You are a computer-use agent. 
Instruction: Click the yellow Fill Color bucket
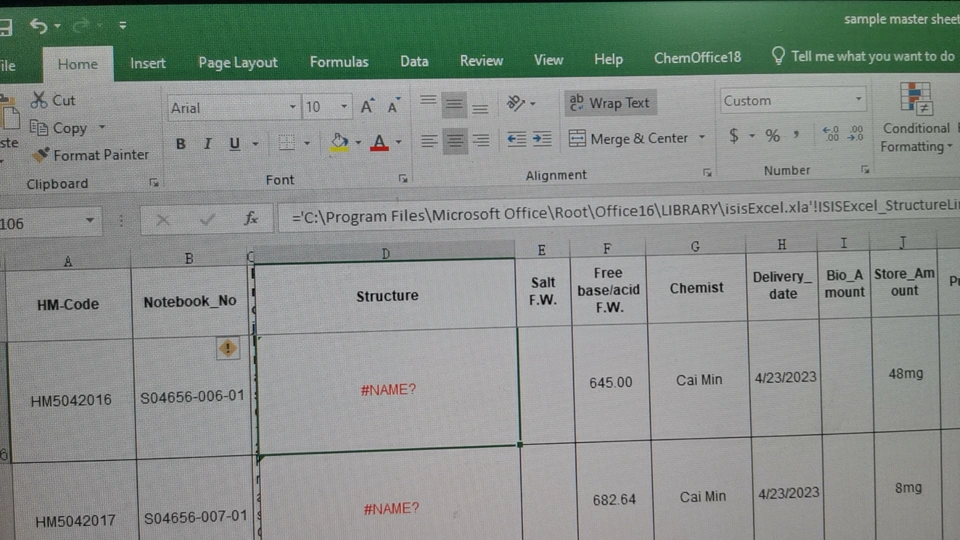click(339, 142)
